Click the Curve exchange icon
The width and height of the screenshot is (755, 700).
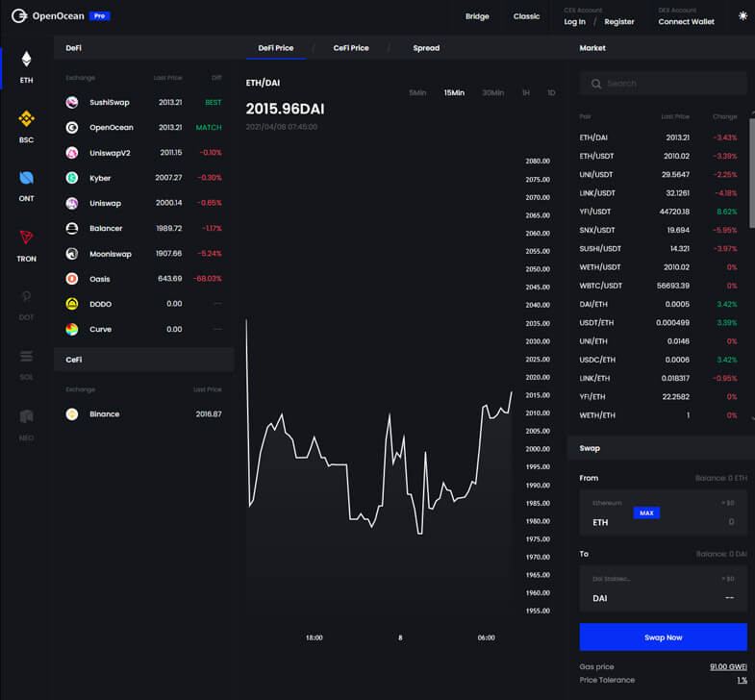(72, 329)
